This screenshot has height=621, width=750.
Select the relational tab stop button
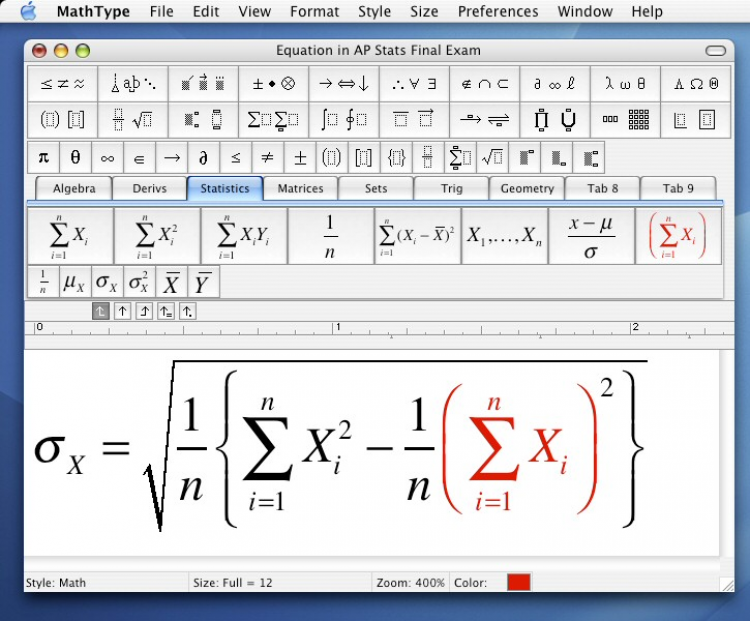[166, 311]
